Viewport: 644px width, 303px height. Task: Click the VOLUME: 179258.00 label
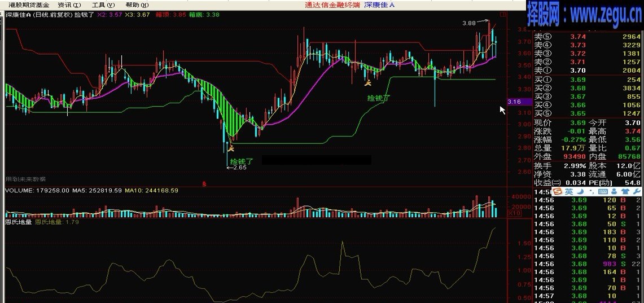37,191
